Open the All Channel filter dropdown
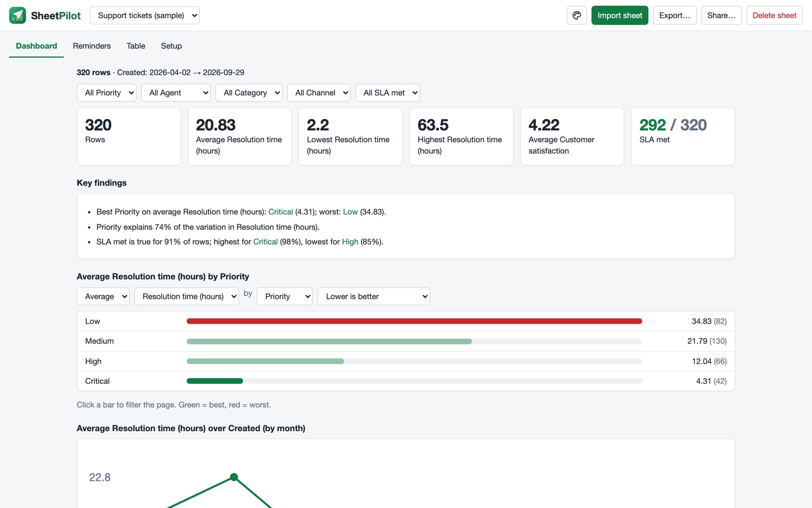This screenshot has height=508, width=812. pos(319,93)
